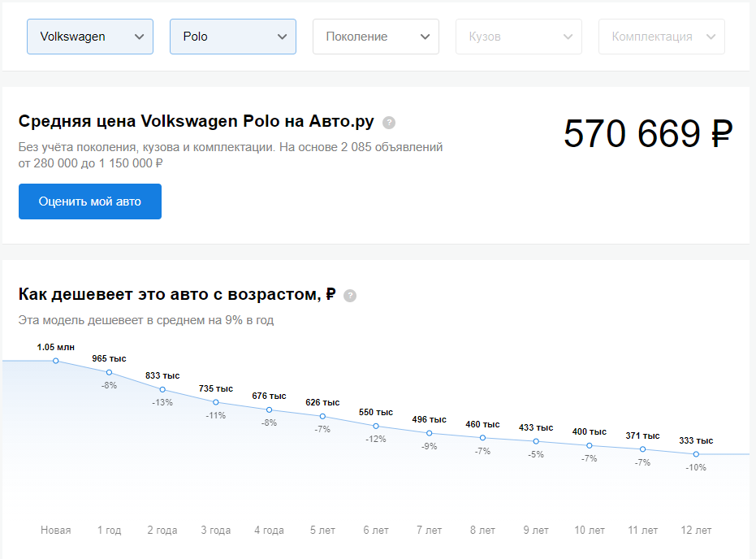Click the 8 лет axis label

coord(482,530)
